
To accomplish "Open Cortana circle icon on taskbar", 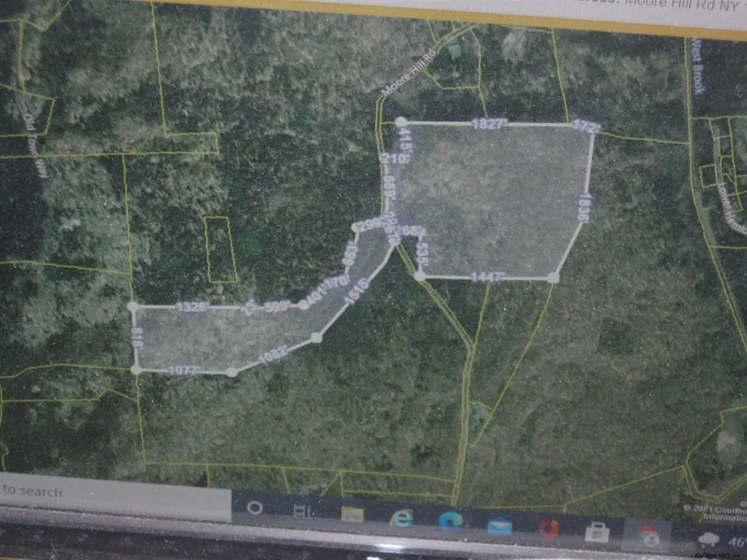I will [x=255, y=508].
